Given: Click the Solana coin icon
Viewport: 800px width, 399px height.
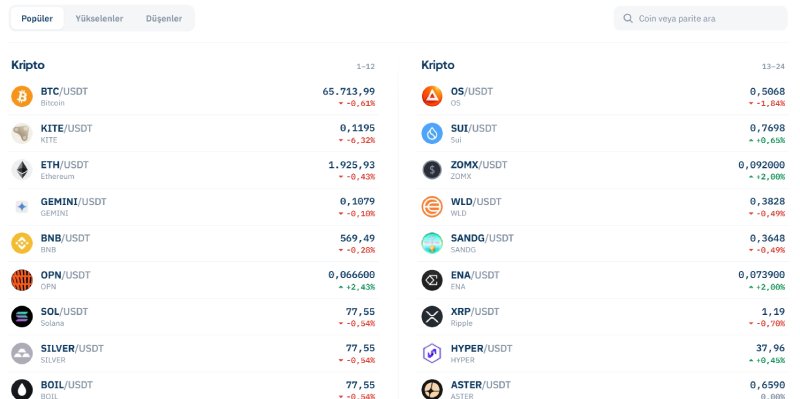Looking at the screenshot, I should tap(22, 317).
